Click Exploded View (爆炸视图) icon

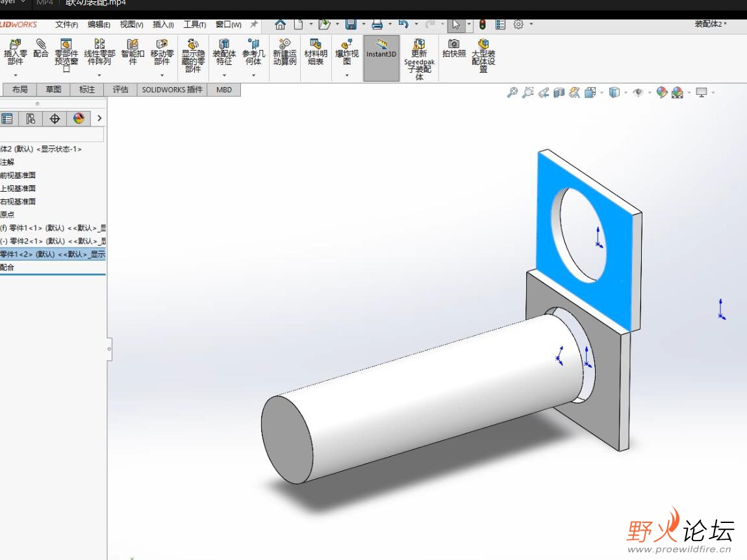click(347, 52)
